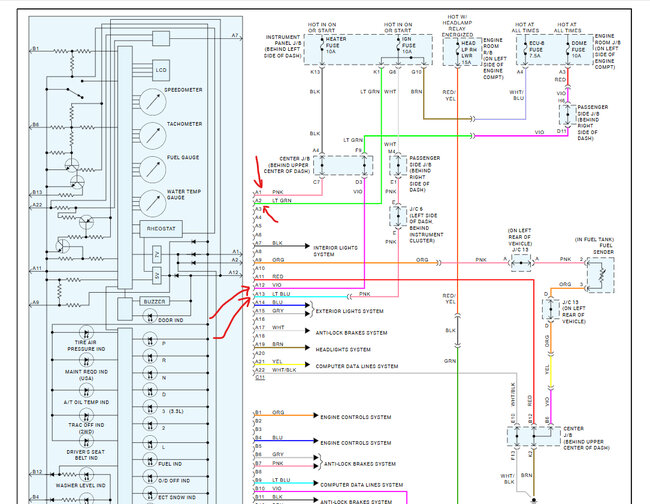Screen dimensions: 650x504
Task: Click ENGINE CONTROLS SYSTEM beside pin B4
Action: click(356, 443)
